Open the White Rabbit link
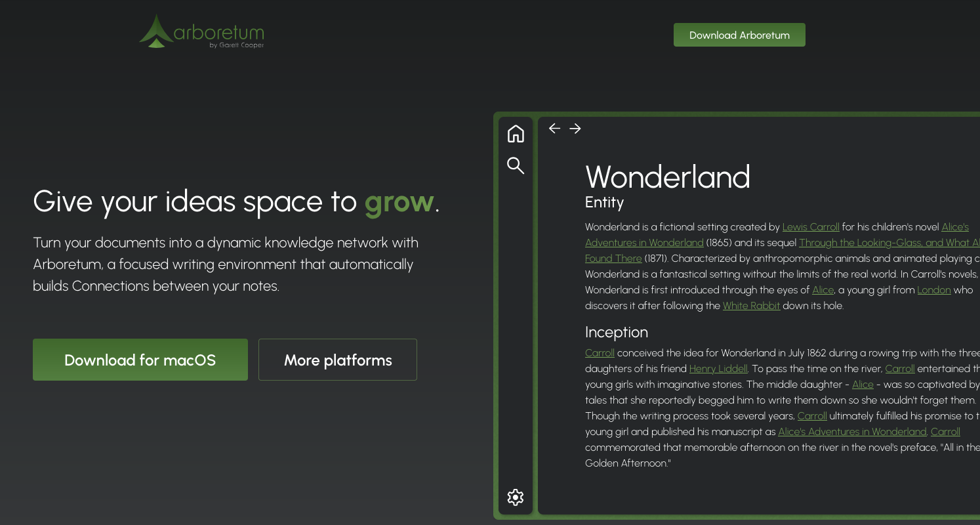The height and width of the screenshot is (525, 980). pyautogui.click(x=752, y=306)
